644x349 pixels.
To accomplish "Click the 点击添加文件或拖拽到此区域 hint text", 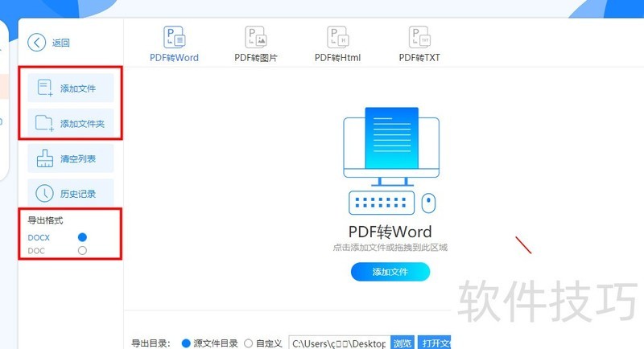I will tap(390, 248).
